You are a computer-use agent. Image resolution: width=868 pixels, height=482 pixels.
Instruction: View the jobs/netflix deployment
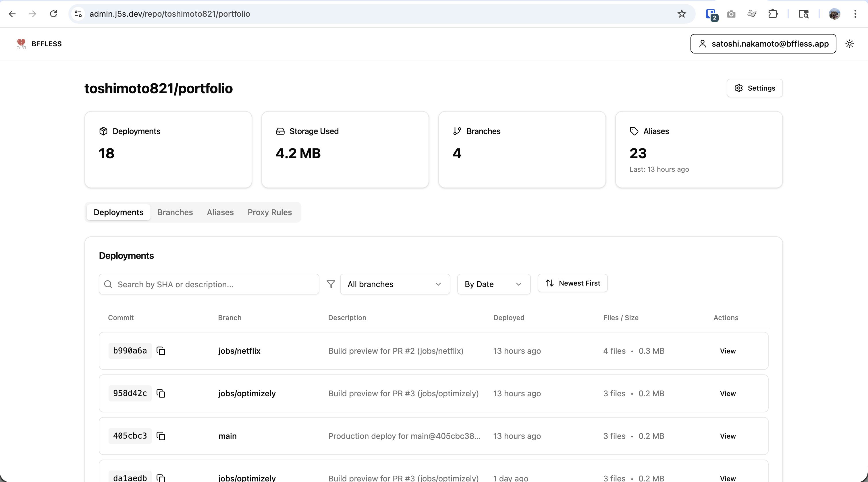[x=728, y=351]
